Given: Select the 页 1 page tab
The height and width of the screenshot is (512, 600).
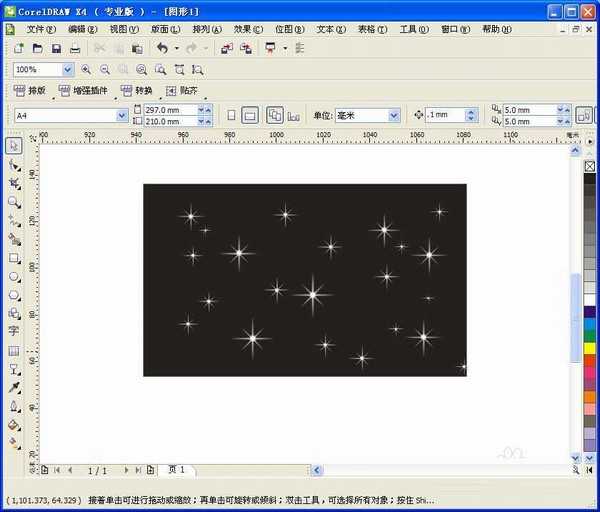Looking at the screenshot, I should (x=175, y=469).
